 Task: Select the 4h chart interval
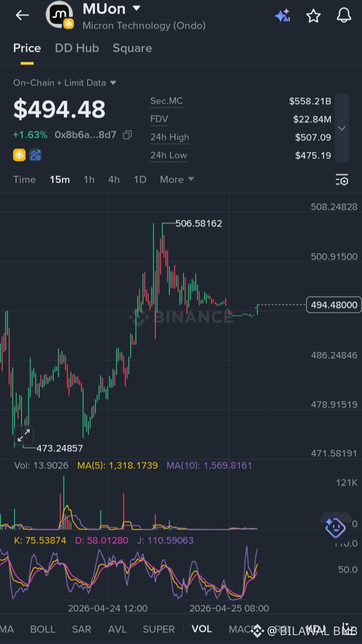[x=114, y=180]
